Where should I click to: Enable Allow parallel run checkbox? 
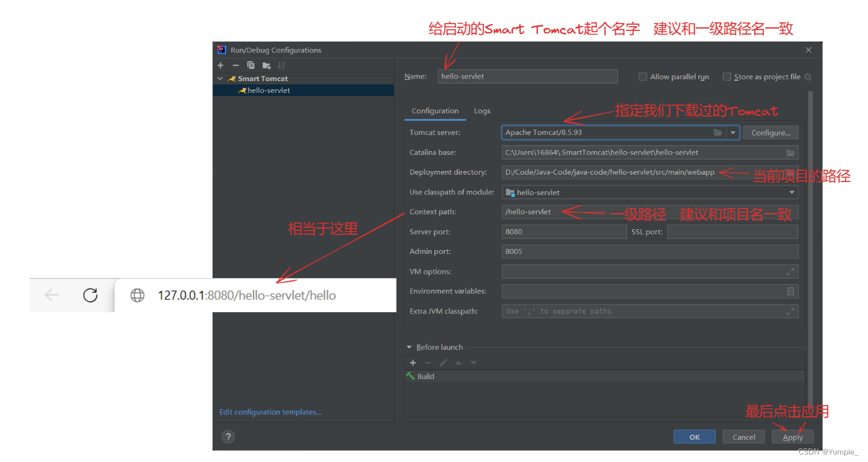pos(643,77)
